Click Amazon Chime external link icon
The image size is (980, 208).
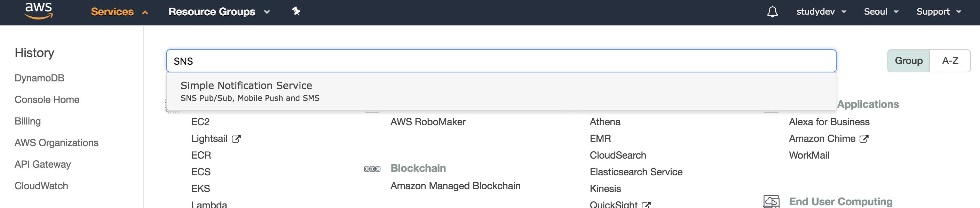pyautogui.click(x=864, y=139)
